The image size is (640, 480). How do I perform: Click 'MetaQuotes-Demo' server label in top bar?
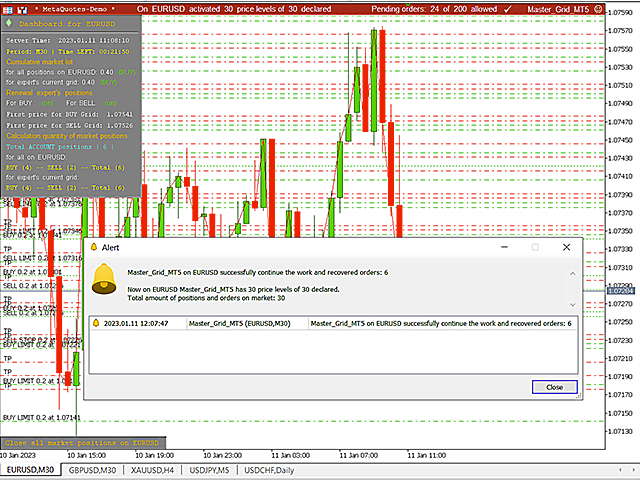75,9
